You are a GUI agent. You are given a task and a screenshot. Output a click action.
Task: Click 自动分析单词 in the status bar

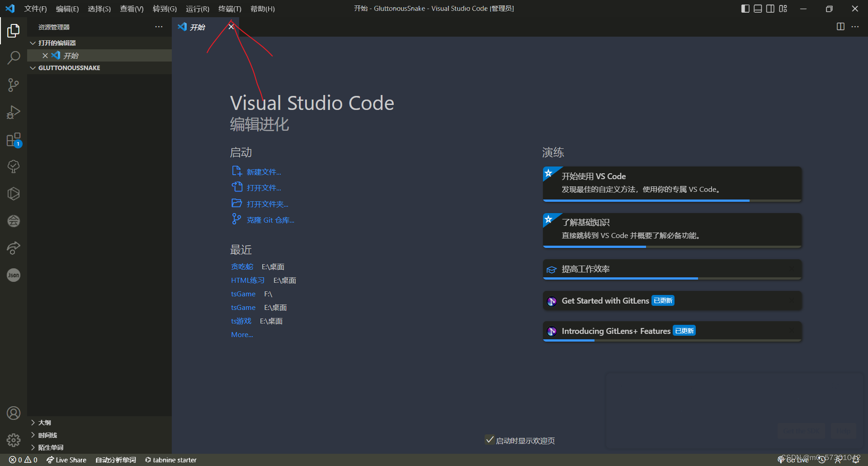pos(116,460)
